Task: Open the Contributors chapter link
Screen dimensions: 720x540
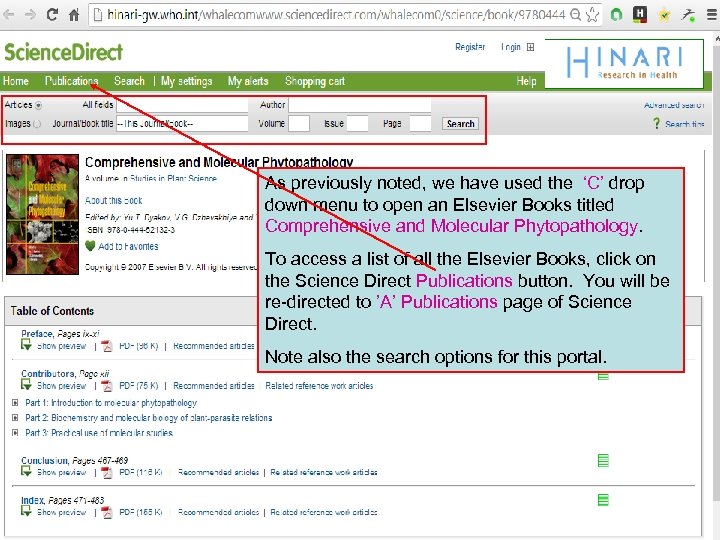Action: click(x=48, y=373)
